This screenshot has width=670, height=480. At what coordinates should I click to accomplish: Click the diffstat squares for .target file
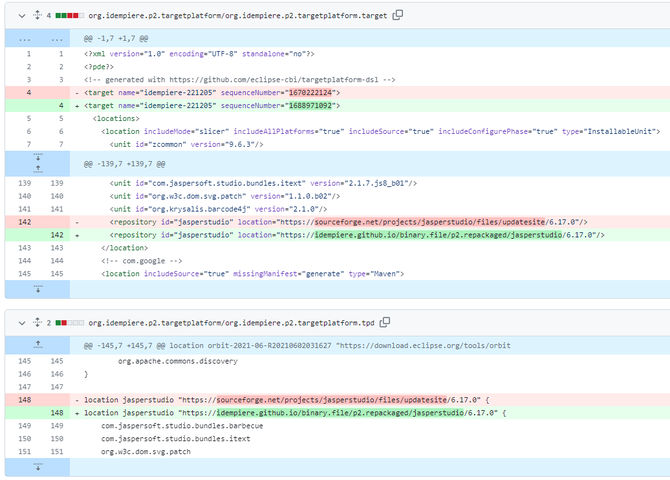pos(70,16)
